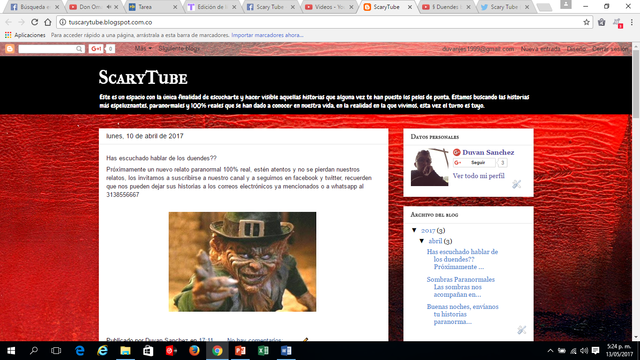Open the Windows Store taskbar icon
The image size is (640, 360).
coord(148,351)
